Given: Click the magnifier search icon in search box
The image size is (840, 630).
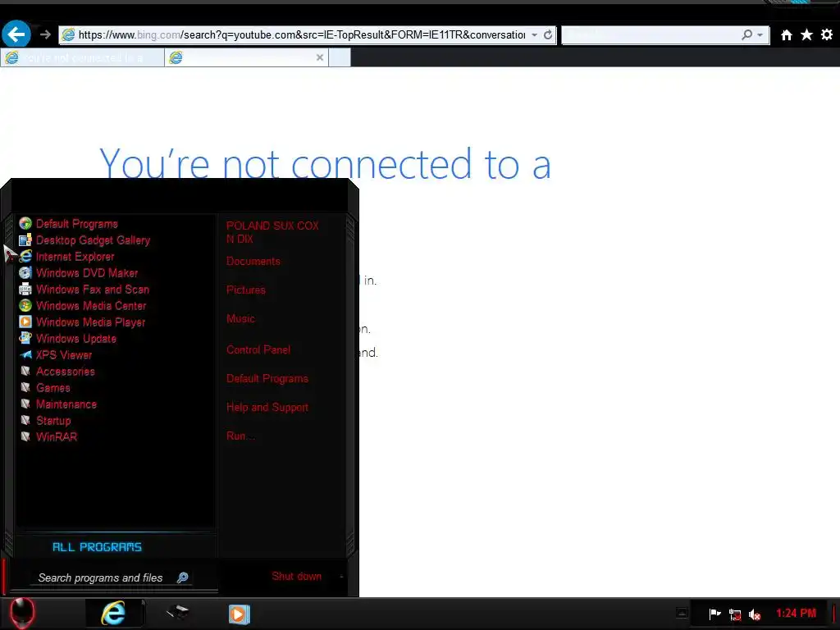Looking at the screenshot, I should pos(746,34).
